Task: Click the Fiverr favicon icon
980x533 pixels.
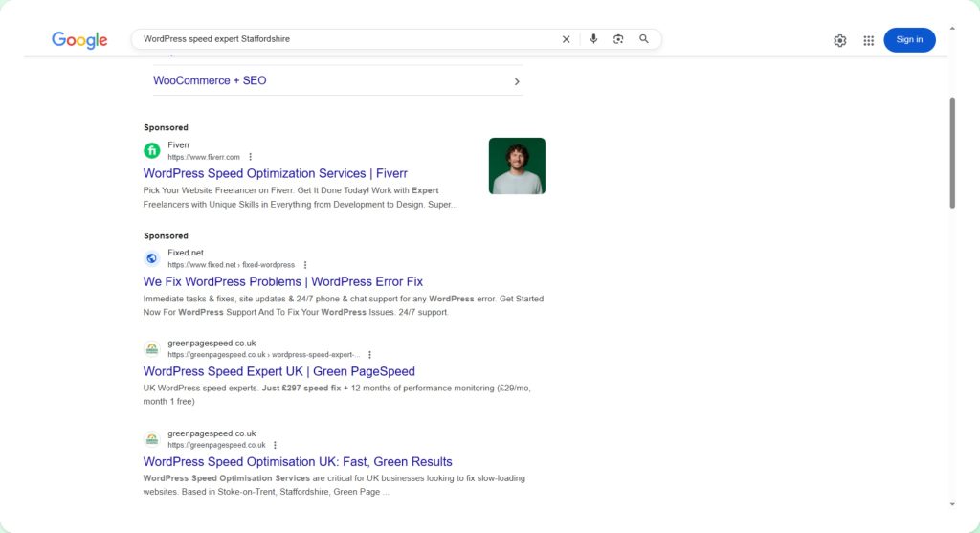Action: coord(152,150)
